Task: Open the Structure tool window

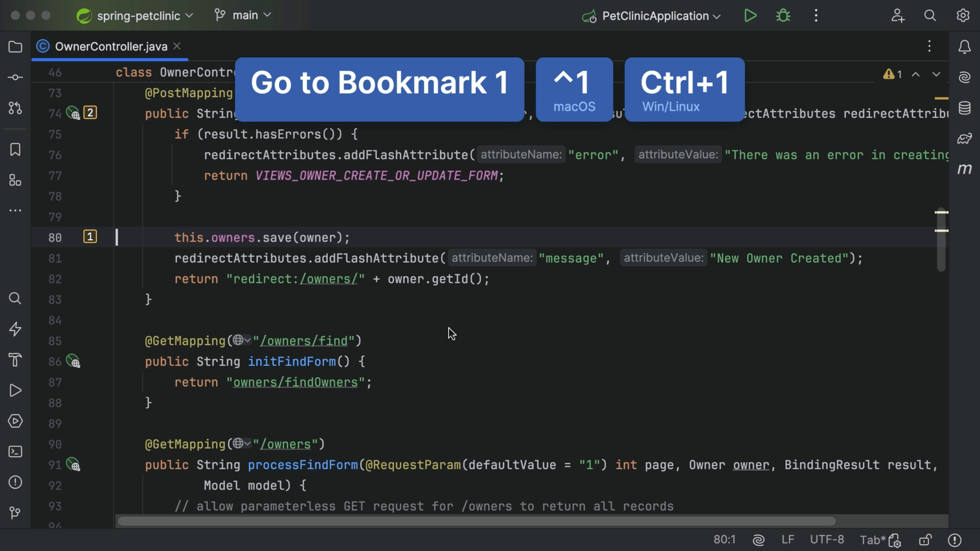Action: pos(15,180)
